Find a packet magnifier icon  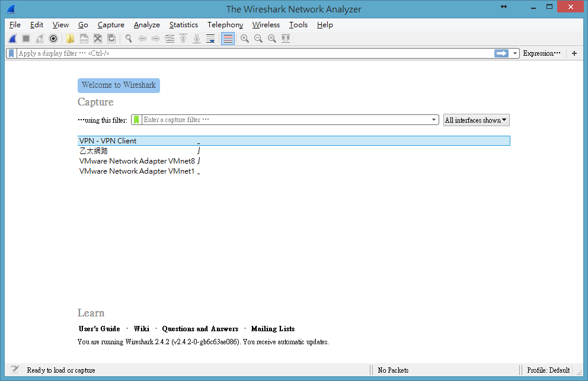129,39
